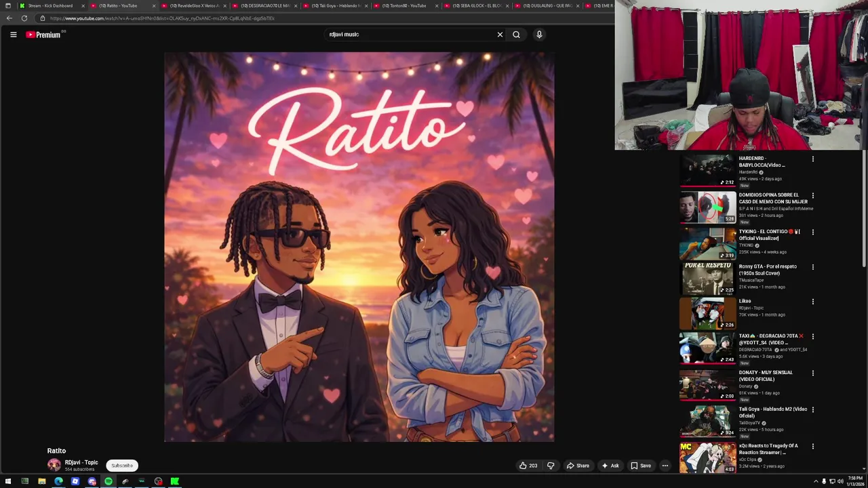Play DONATY - MUY SENSUAL thumbnail
The height and width of the screenshot is (488, 868).
(708, 385)
